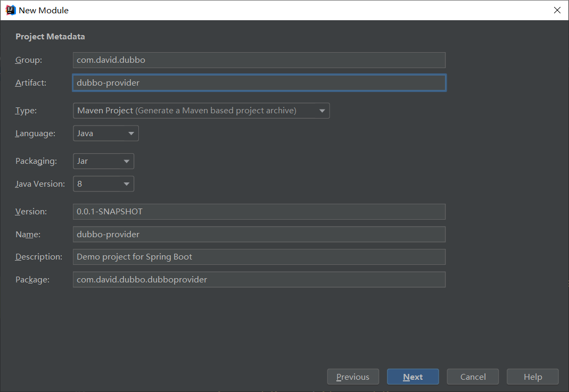Screen dimensions: 569x392
Task: Click the Cancel button
Action: click(x=473, y=377)
